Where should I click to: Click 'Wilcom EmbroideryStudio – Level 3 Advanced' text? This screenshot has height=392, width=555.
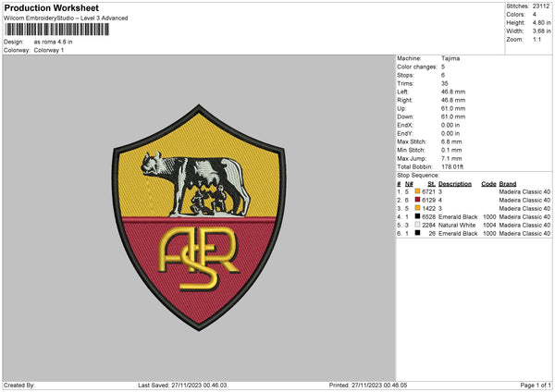pyautogui.click(x=66, y=18)
